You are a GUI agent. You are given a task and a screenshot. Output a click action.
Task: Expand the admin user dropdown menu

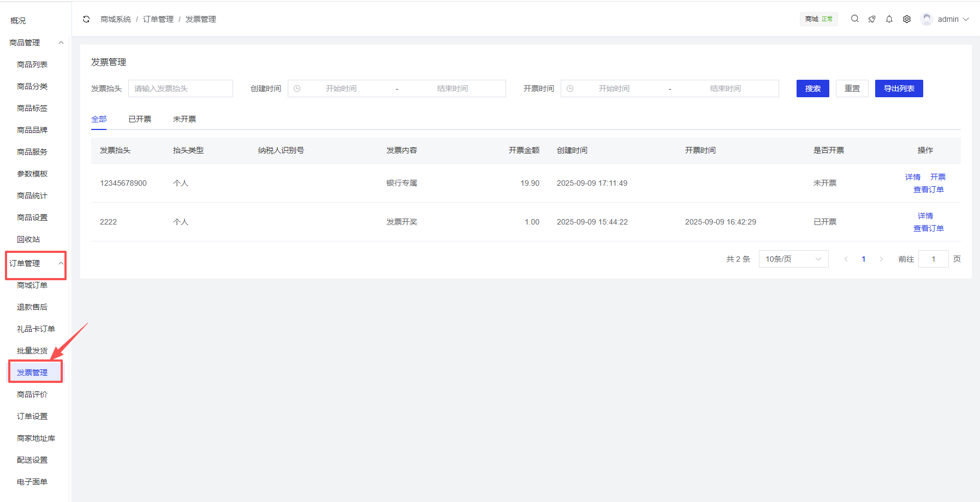pyautogui.click(x=965, y=19)
